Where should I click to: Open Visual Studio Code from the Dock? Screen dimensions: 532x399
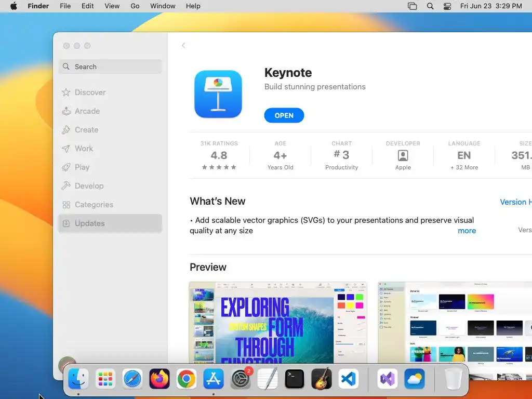[x=349, y=379]
